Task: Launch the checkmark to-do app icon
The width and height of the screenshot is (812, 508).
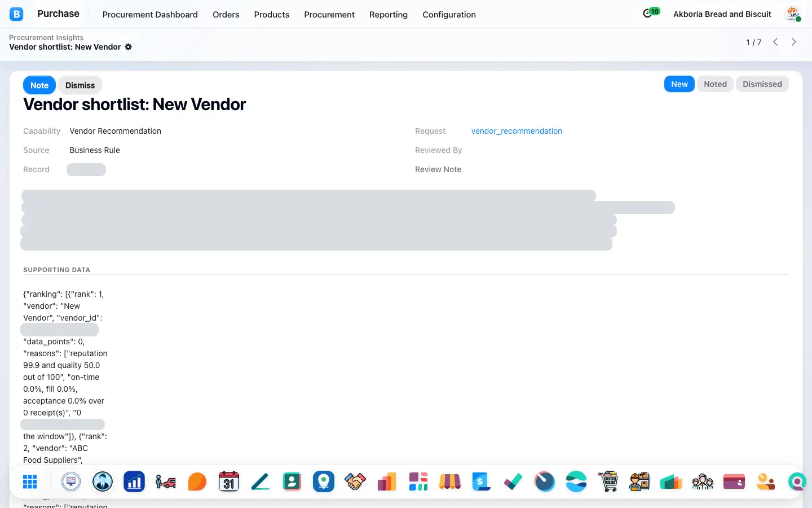Action: (513, 481)
